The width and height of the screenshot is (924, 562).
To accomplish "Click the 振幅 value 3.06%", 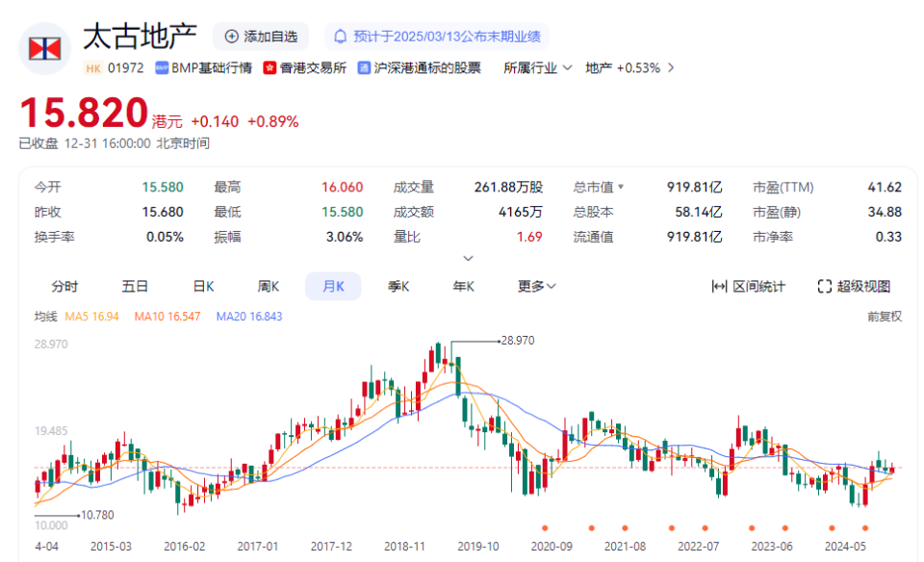I will [x=345, y=237].
